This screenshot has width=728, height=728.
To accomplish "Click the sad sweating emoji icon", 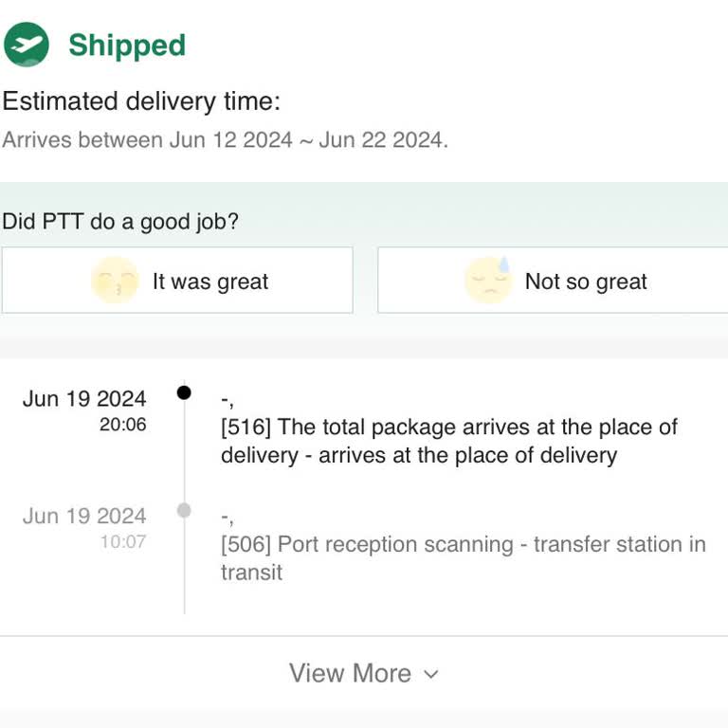I will tap(488, 281).
